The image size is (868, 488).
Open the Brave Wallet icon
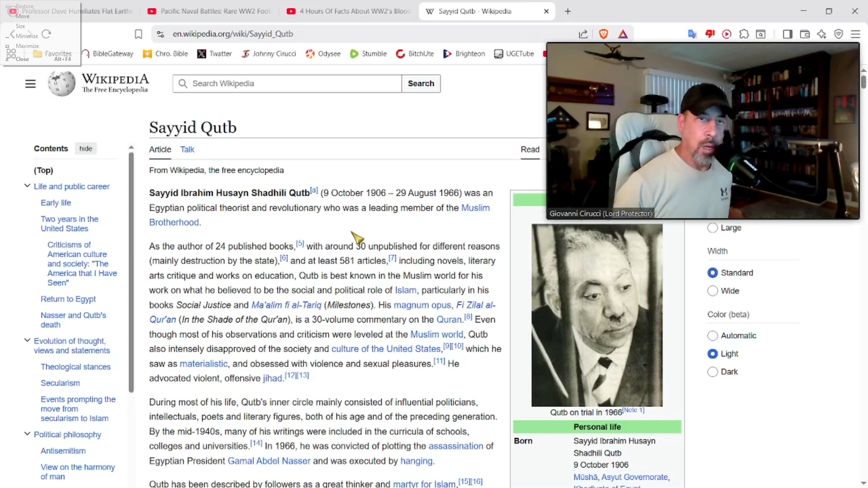point(805,34)
